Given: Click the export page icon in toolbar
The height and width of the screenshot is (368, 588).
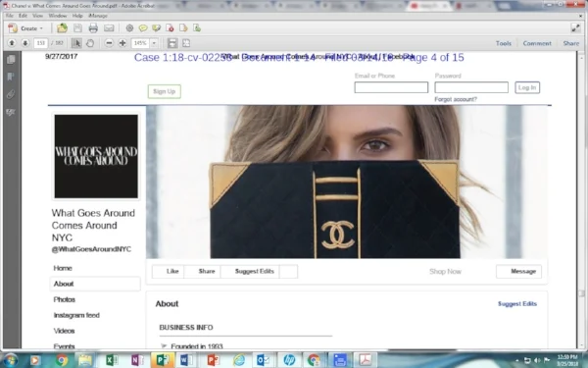Looking at the screenshot, I should tap(183, 28).
